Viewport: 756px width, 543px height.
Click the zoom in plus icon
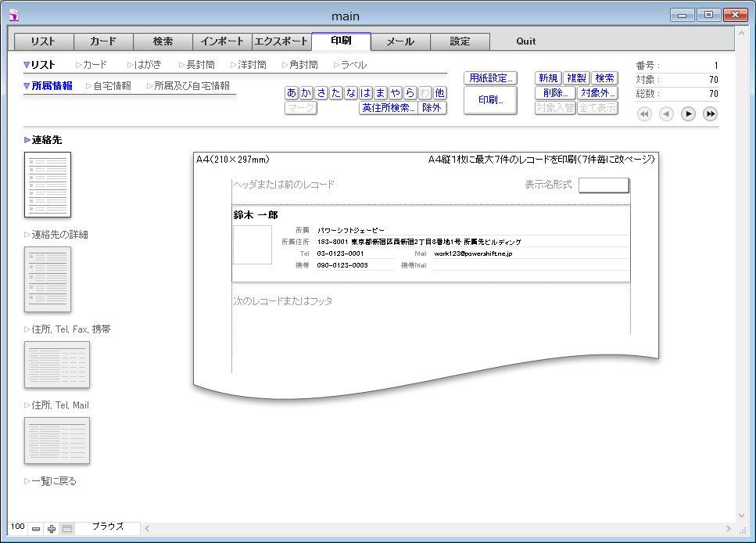52,529
